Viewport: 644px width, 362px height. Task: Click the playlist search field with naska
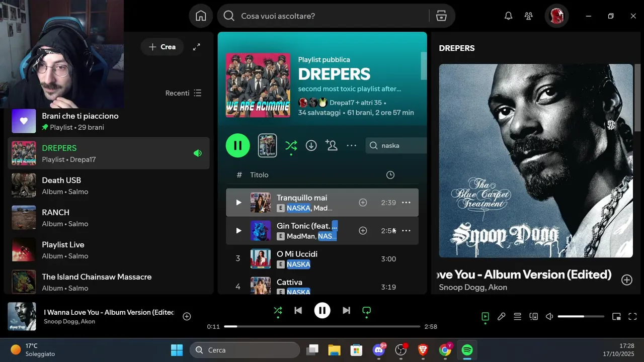pos(396,145)
